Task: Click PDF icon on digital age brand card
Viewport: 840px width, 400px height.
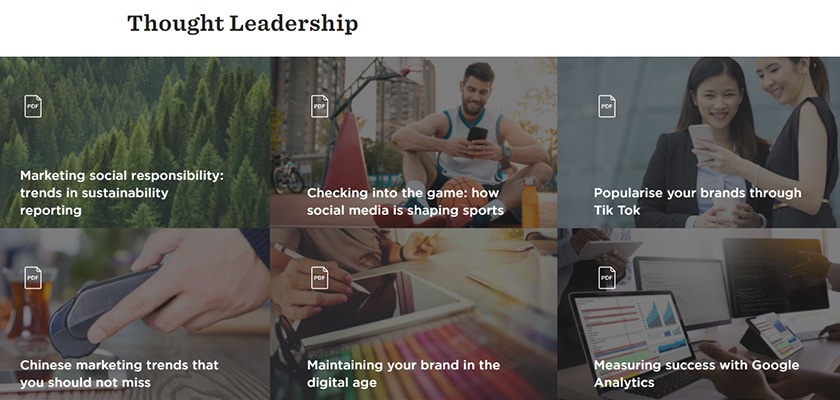Action: tap(320, 277)
